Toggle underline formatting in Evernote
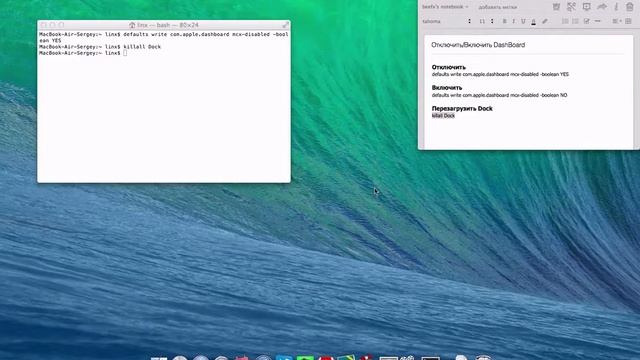 523,21
